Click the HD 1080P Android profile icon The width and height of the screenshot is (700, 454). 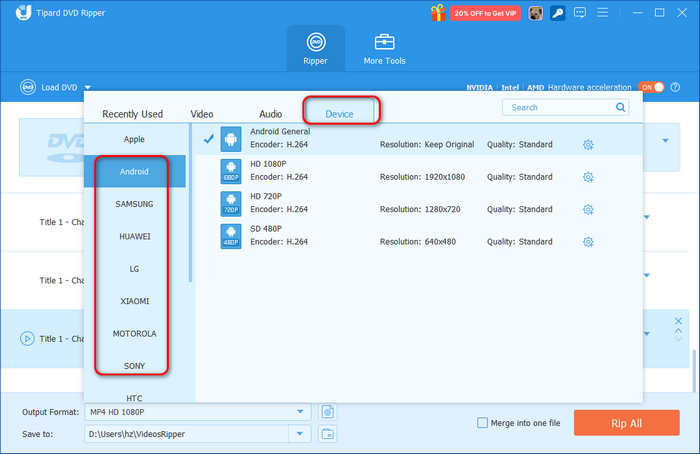(x=231, y=171)
